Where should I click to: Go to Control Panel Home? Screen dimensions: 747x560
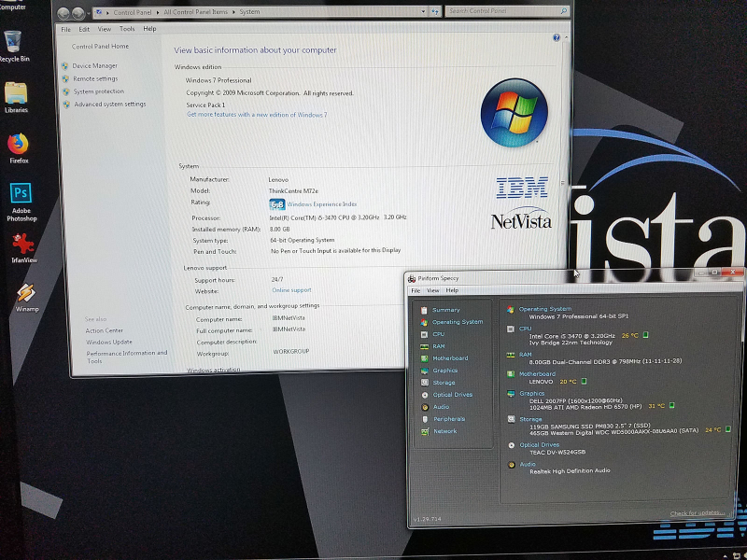pos(100,46)
